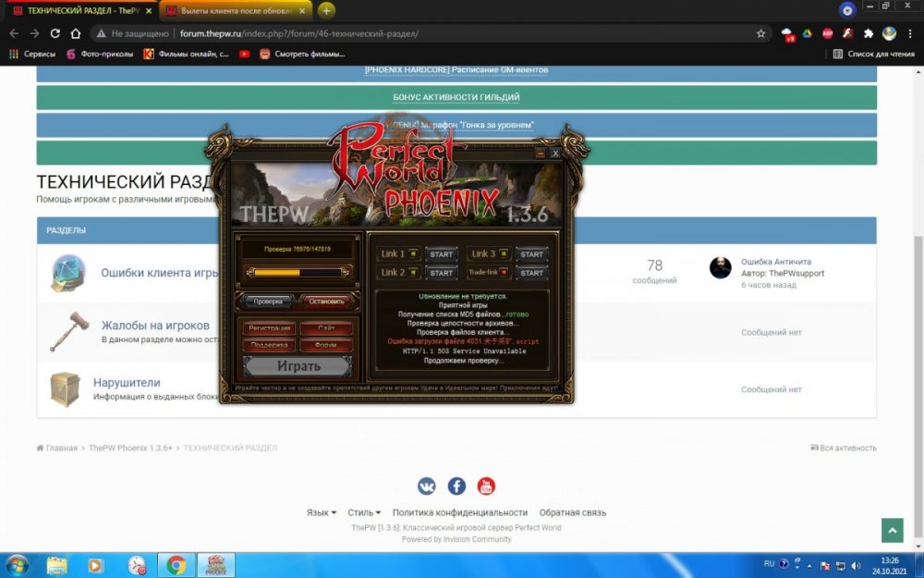This screenshot has height=578, width=924.
Task: Click the Проверка 76976/147819 counter text
Action: 297,249
